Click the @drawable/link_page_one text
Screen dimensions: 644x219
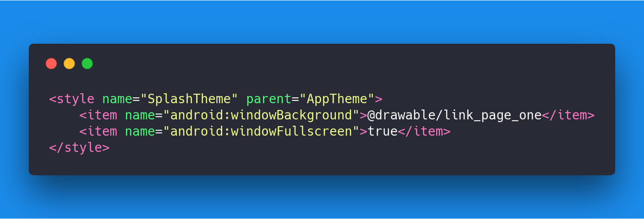(455, 115)
